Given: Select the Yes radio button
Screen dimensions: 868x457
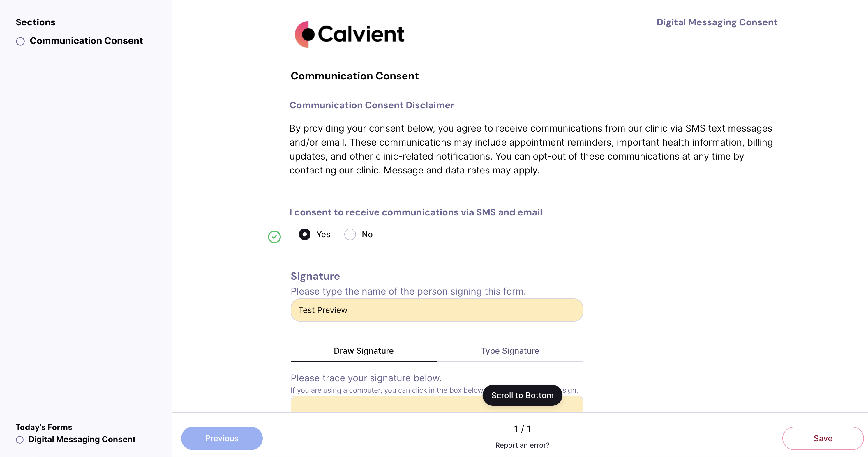Looking at the screenshot, I should [x=305, y=234].
